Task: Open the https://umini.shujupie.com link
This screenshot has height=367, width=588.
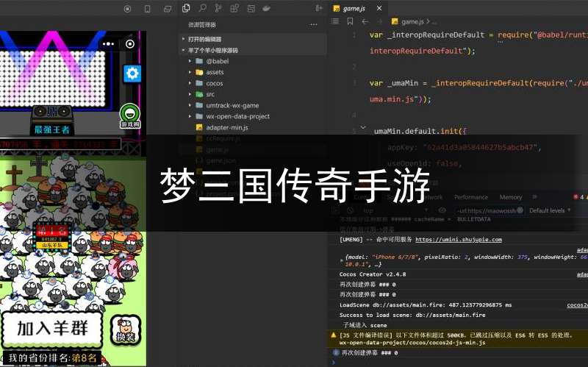Action: coord(459,240)
